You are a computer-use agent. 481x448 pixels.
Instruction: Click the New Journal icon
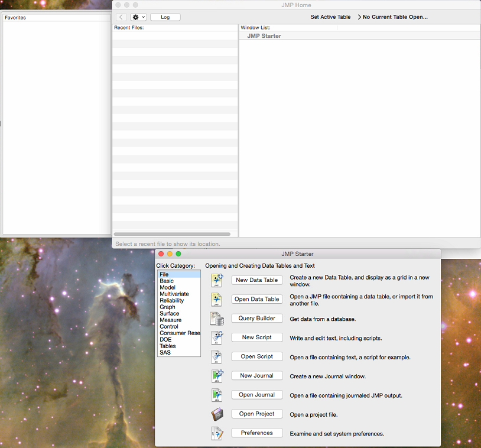coord(217,376)
